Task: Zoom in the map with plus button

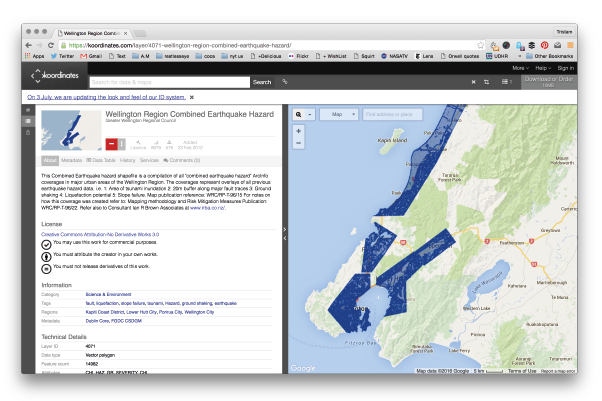Action: [x=299, y=131]
